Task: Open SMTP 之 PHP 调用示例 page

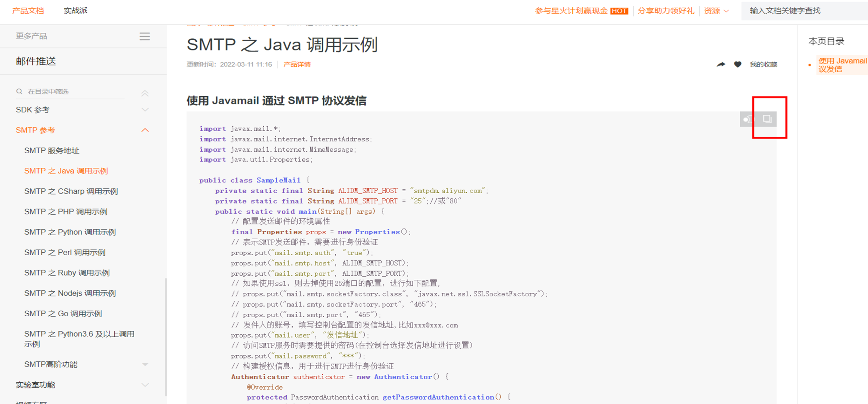Action: [x=66, y=212]
